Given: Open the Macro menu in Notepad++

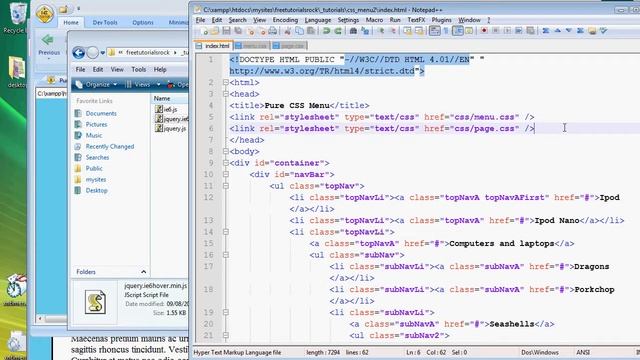Looking at the screenshot, I should pos(374,20).
